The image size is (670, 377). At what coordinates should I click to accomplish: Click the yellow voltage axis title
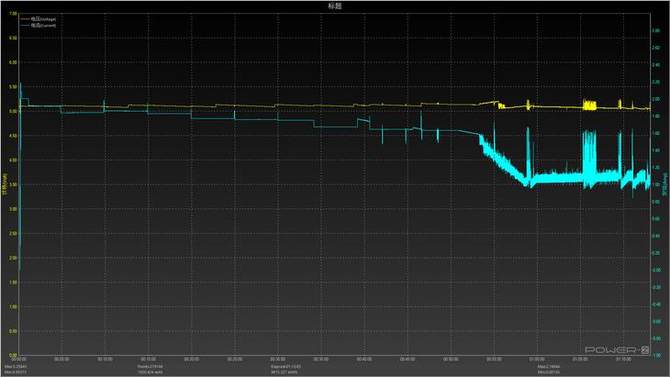(5, 184)
